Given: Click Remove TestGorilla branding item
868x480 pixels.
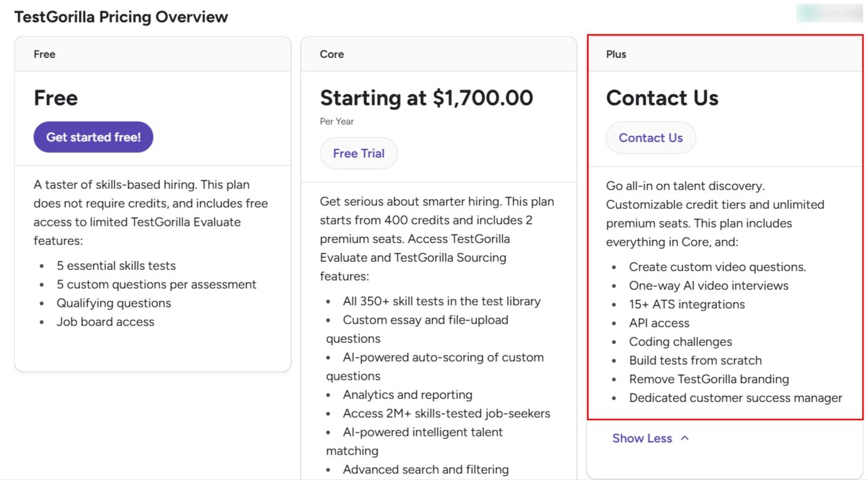Looking at the screenshot, I should pos(709,379).
